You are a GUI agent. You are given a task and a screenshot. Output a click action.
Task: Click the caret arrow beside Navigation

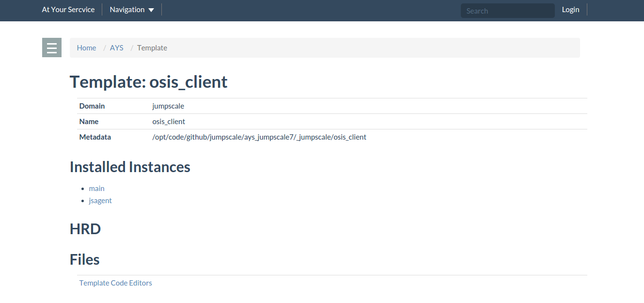[x=151, y=10]
